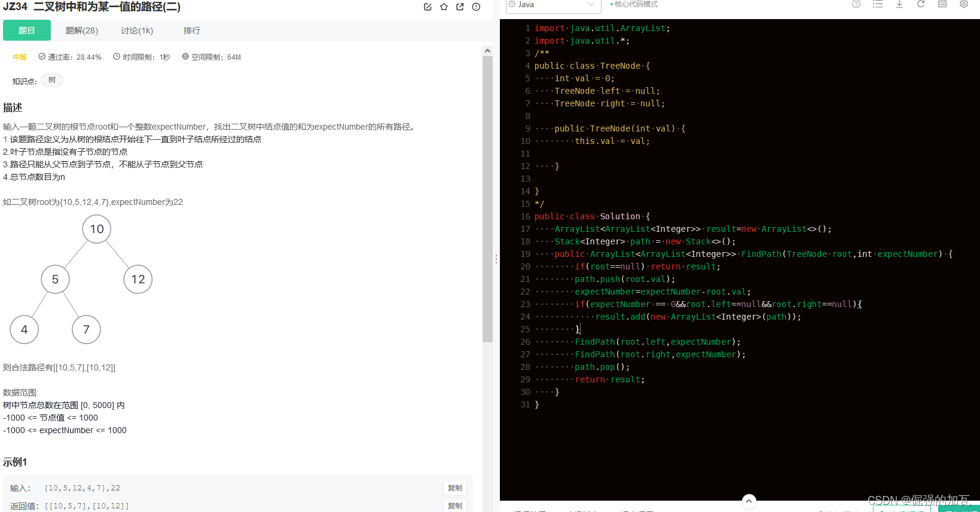Click code line 21 path.push(root.val)
The image size is (980, 512).
[625, 279]
